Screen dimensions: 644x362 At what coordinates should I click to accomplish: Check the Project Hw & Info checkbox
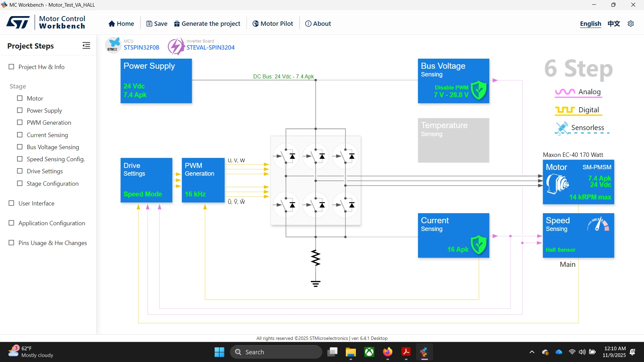tap(11, 67)
